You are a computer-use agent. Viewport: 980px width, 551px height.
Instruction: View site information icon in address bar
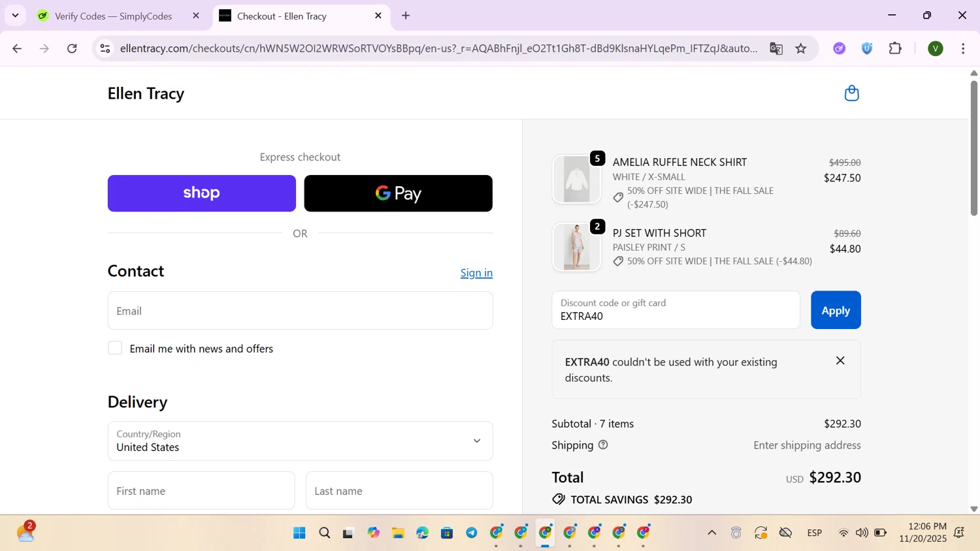point(105,48)
